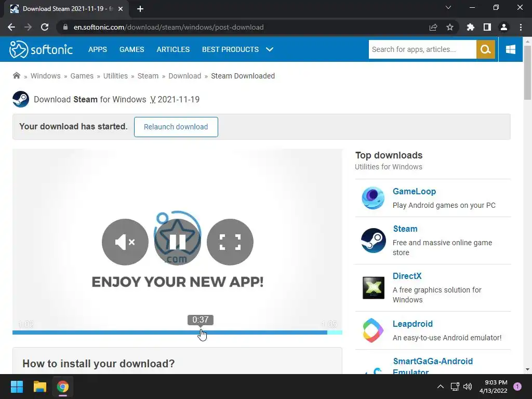Open Chrome three-dot menu

click(x=521, y=27)
